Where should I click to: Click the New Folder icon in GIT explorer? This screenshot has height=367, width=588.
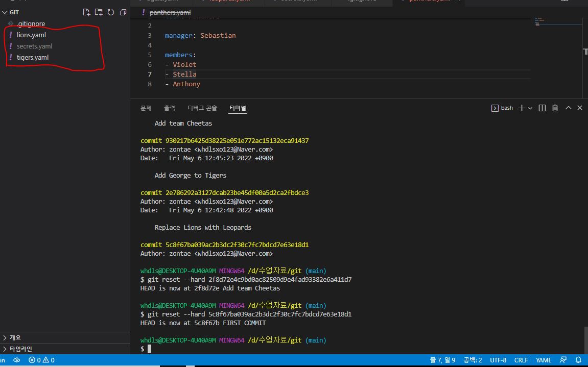(x=99, y=12)
